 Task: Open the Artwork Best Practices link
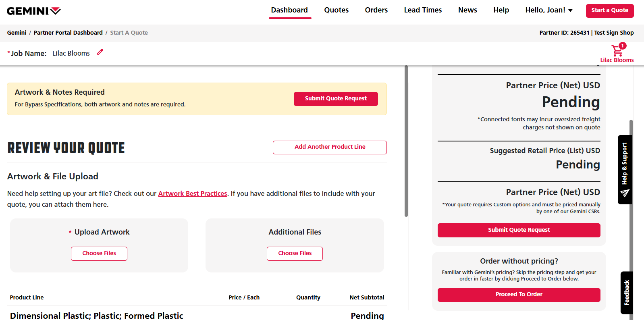point(193,193)
